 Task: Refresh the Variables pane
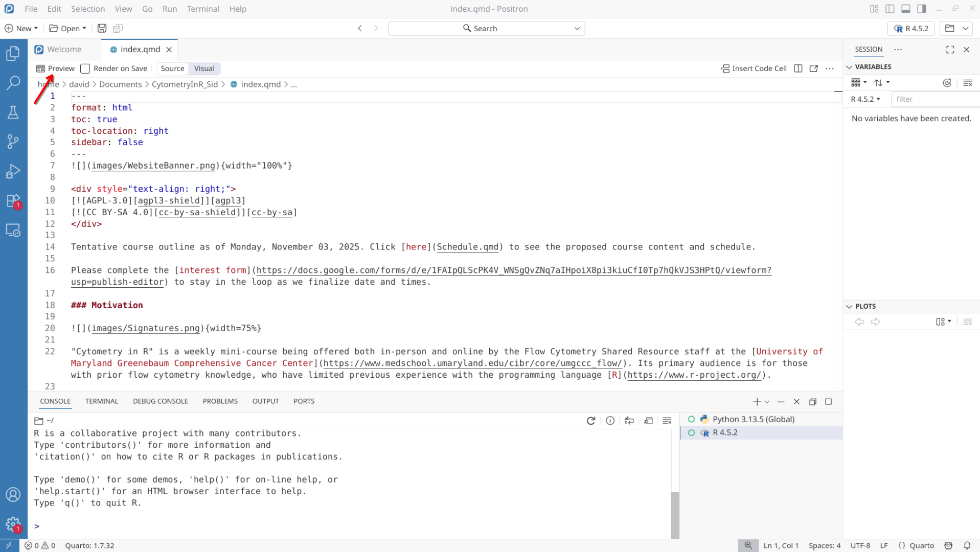point(947,83)
